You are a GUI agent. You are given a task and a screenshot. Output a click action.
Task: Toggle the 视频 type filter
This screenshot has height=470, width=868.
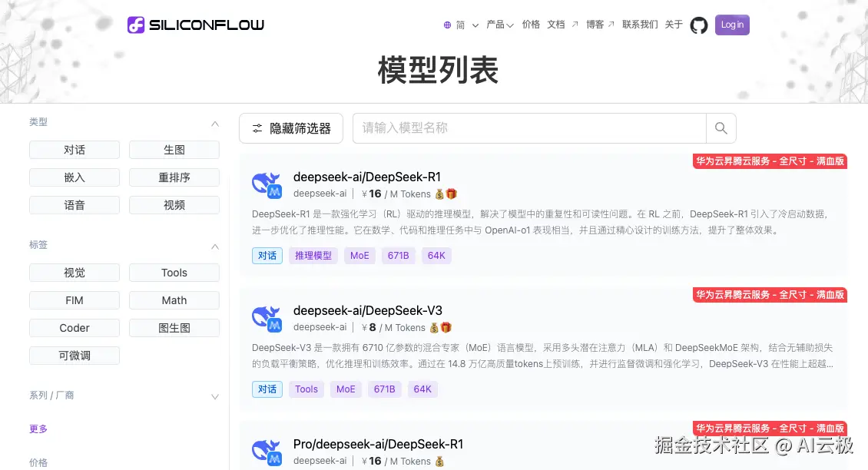coord(174,205)
